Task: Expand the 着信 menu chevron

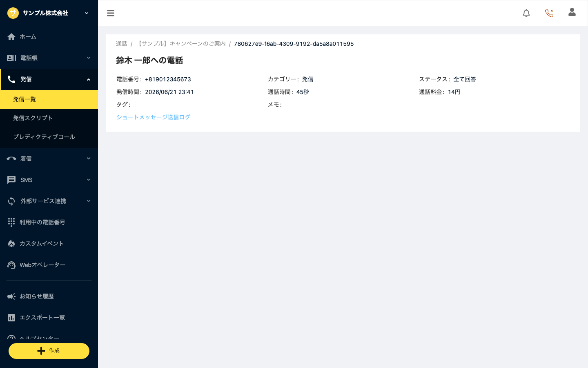Action: pos(89,159)
